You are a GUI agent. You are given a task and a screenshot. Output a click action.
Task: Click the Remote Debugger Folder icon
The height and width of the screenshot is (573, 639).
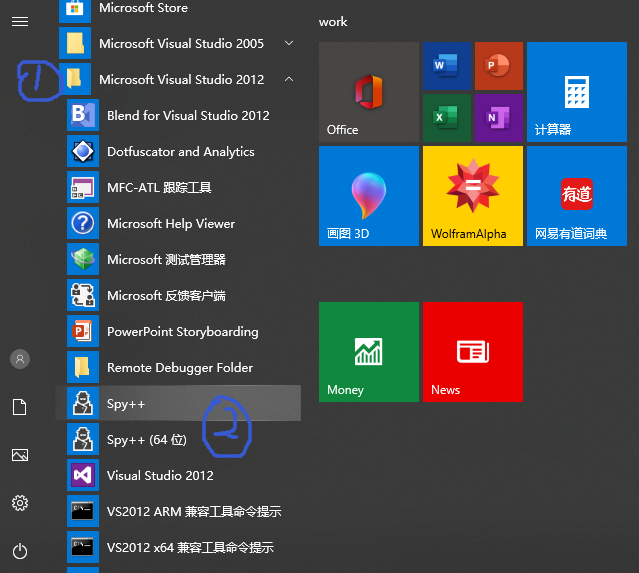tap(83, 367)
